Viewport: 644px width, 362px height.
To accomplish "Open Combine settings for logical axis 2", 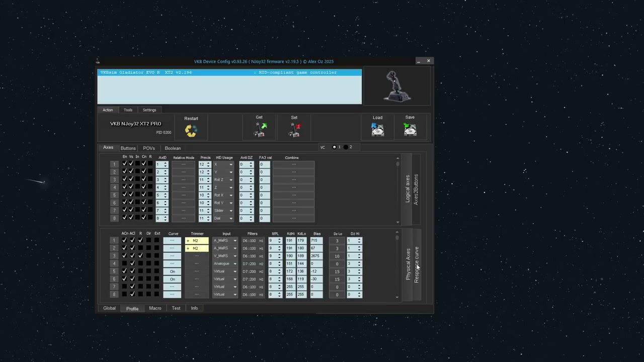I will (294, 172).
